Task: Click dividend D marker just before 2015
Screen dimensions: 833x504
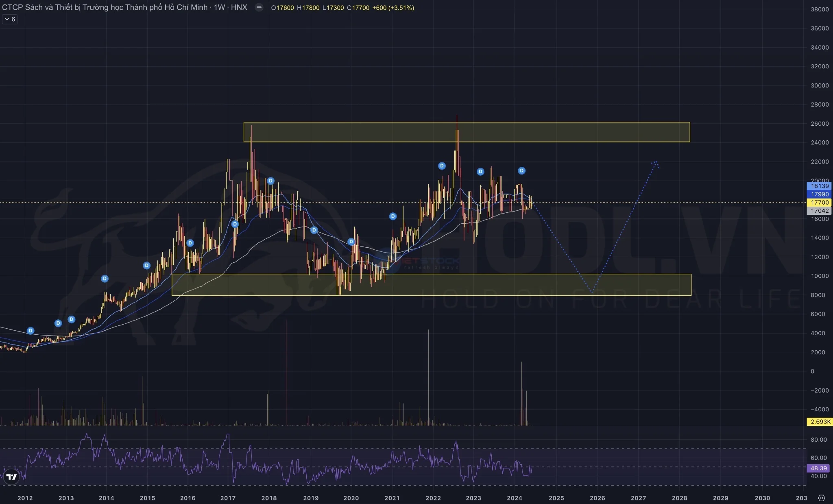Action: pyautogui.click(x=146, y=266)
